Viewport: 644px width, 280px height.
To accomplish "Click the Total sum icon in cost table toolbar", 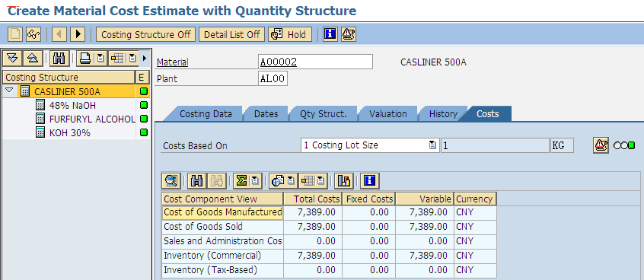I will click(242, 180).
